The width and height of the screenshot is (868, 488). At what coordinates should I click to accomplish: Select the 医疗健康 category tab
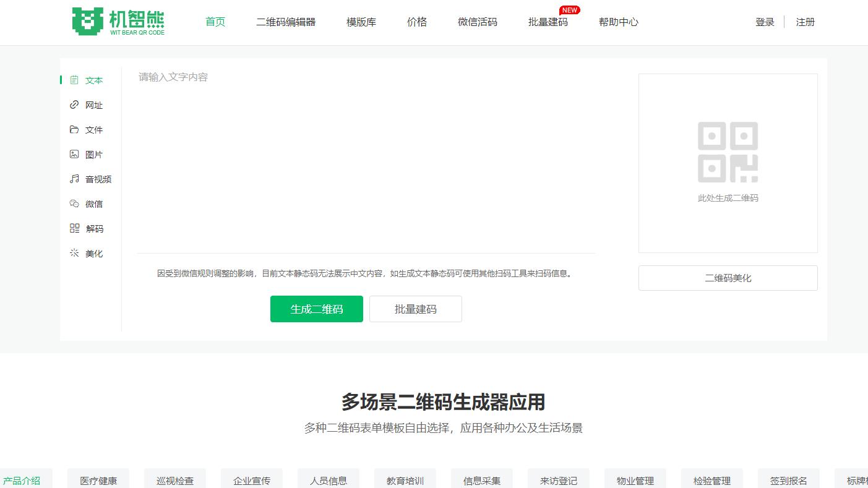98,479
